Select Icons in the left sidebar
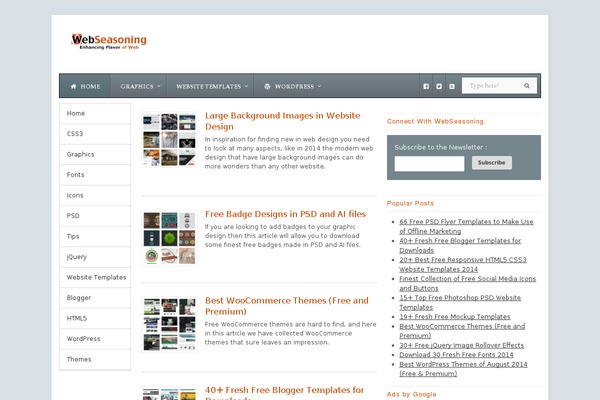Image resolution: width=600 pixels, height=400 pixels. (95, 195)
